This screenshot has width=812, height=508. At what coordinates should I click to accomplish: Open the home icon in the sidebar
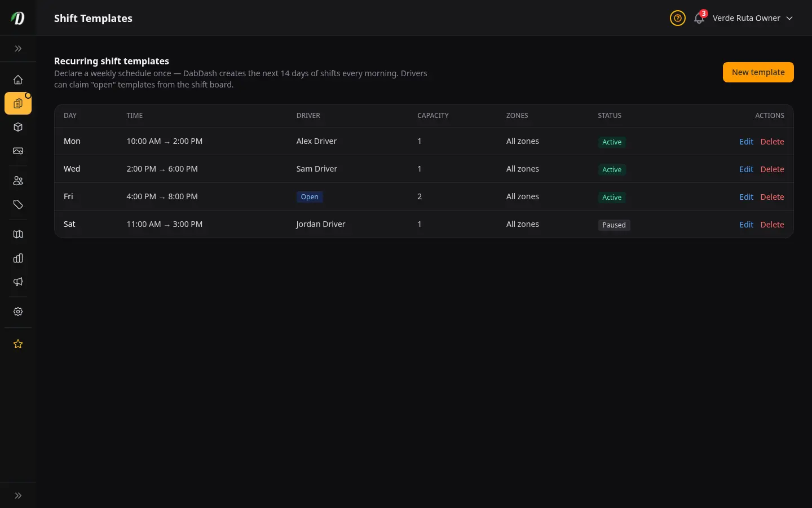coord(18,80)
